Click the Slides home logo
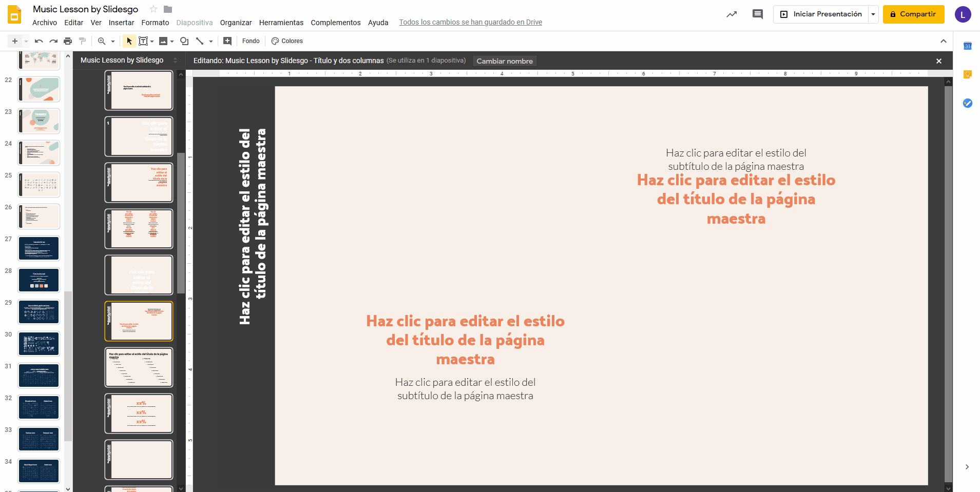The image size is (980, 492). tap(14, 15)
